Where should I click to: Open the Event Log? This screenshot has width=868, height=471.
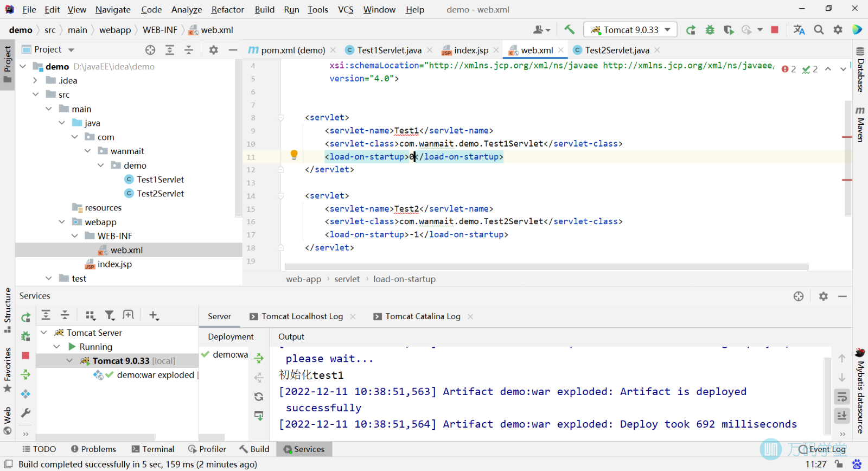click(822, 449)
